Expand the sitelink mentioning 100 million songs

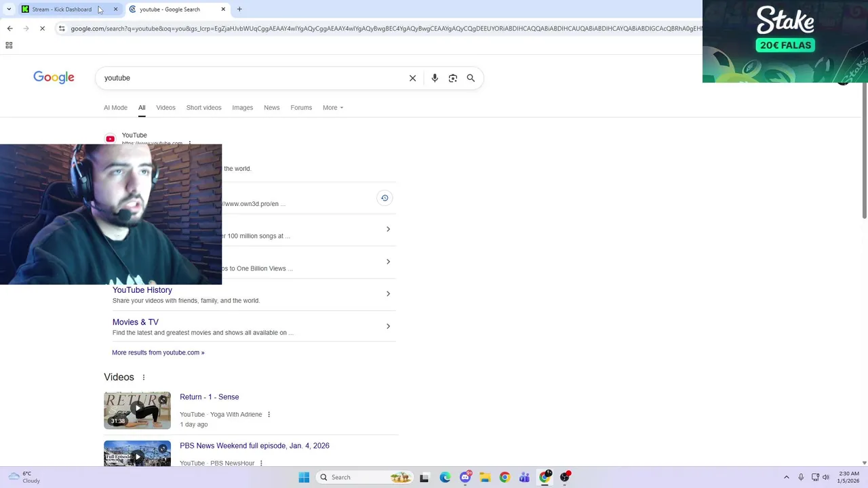[x=388, y=229]
